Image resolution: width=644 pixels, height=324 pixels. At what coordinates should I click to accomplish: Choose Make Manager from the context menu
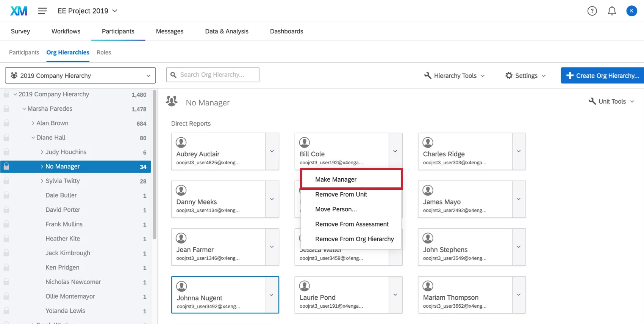[336, 179]
